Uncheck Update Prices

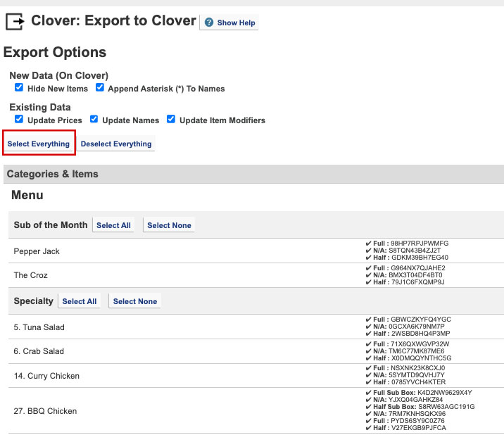(x=19, y=119)
